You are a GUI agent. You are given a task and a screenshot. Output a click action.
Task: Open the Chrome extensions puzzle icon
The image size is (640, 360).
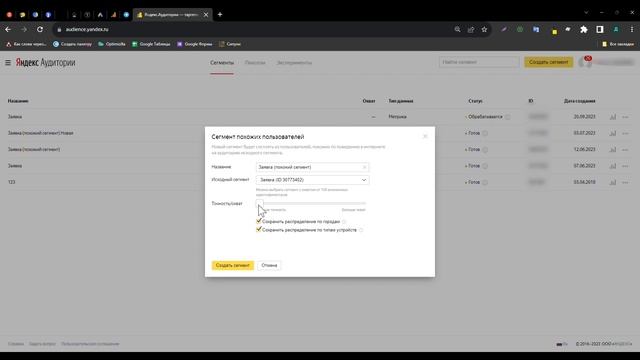point(584,29)
